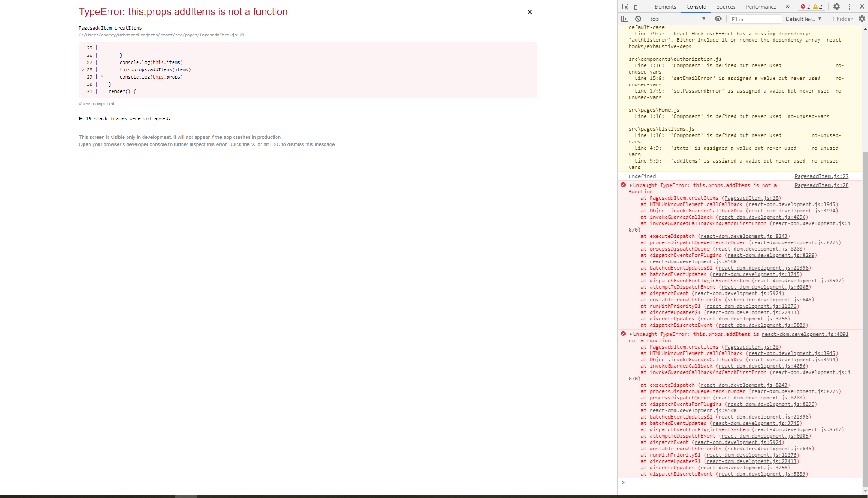Switch to the Sources tab
Image resolution: width=868 pixels, height=498 pixels.
click(726, 6)
